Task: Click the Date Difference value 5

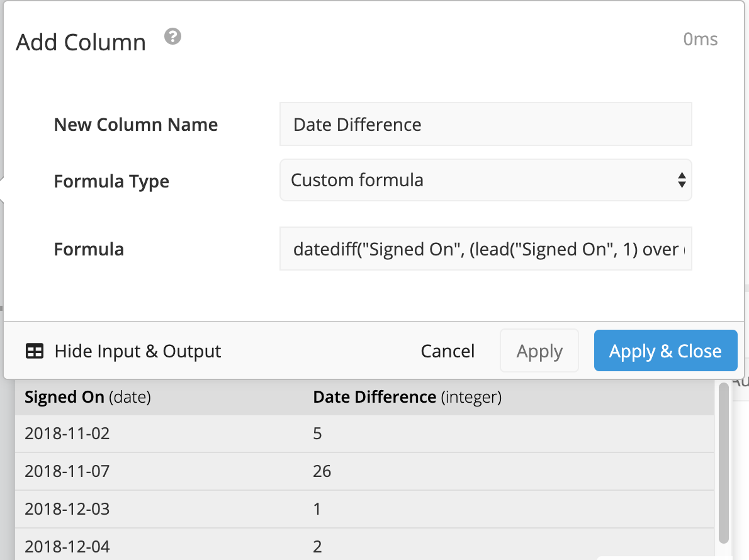Action: click(317, 433)
